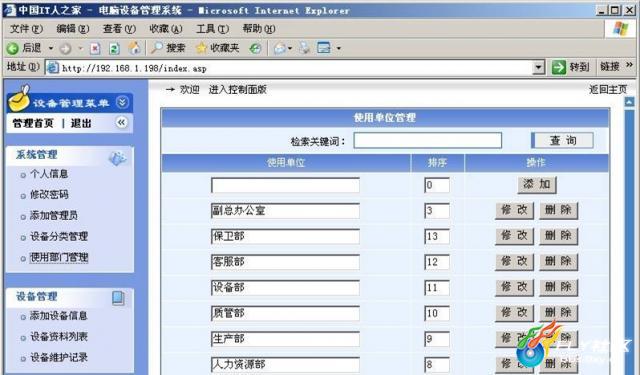Click the 返回主页 link
This screenshot has width=640, height=375.
[x=608, y=89]
